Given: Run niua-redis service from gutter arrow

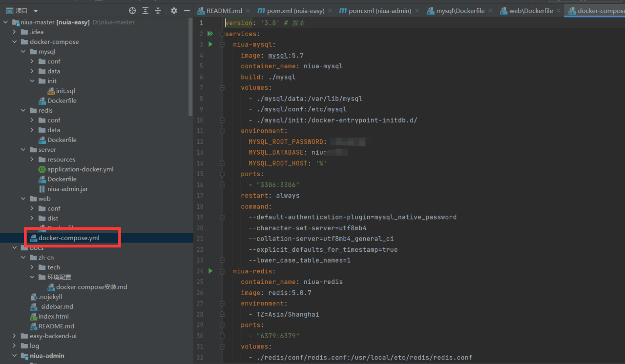Looking at the screenshot, I should [210, 271].
